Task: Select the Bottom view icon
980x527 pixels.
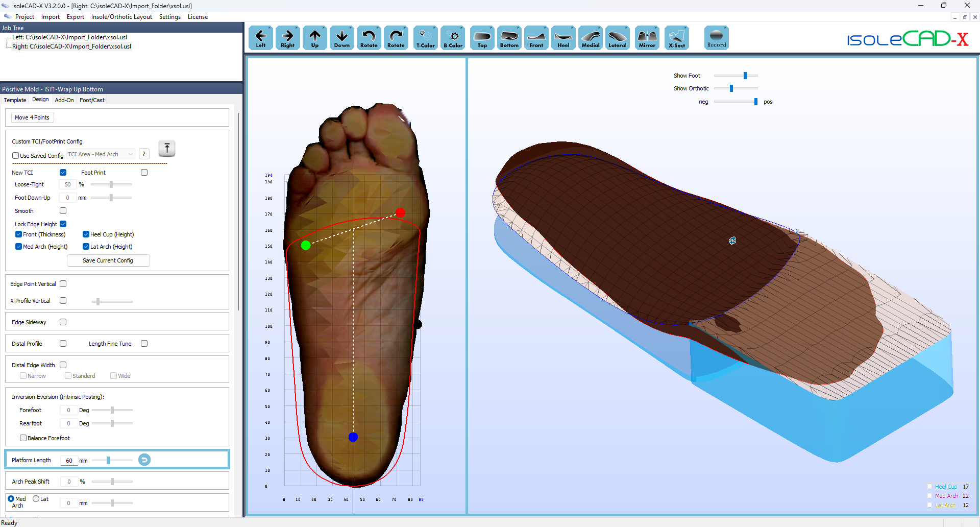Action: click(509, 37)
